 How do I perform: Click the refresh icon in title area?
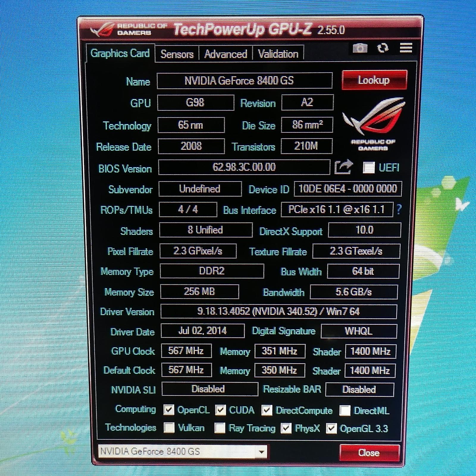pyautogui.click(x=383, y=48)
